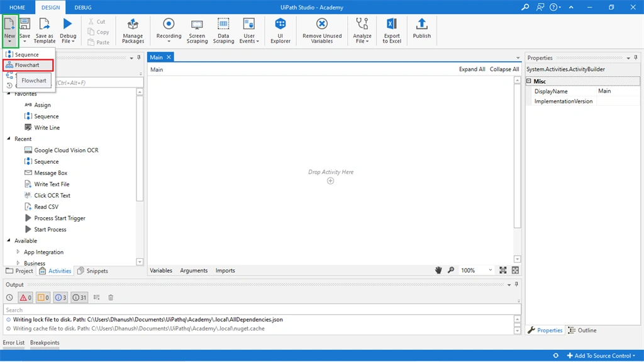Click the Output search field
This screenshot has width=644, height=362.
tap(262, 310)
